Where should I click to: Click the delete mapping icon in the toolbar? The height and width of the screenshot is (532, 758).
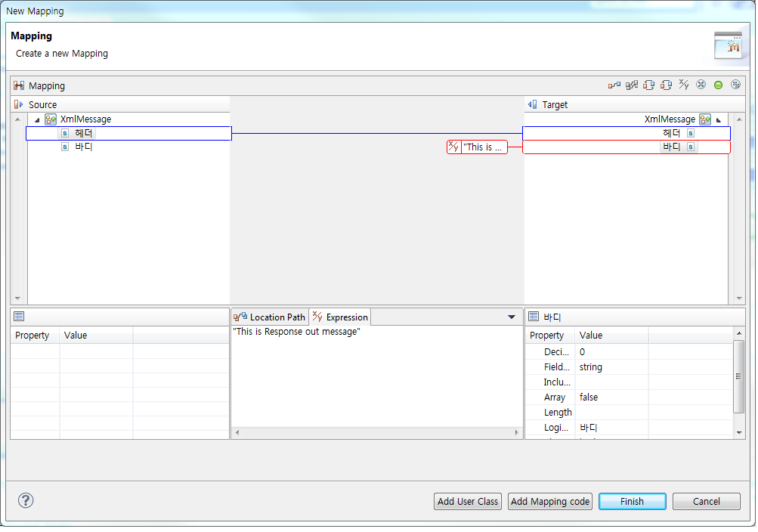[x=701, y=85]
